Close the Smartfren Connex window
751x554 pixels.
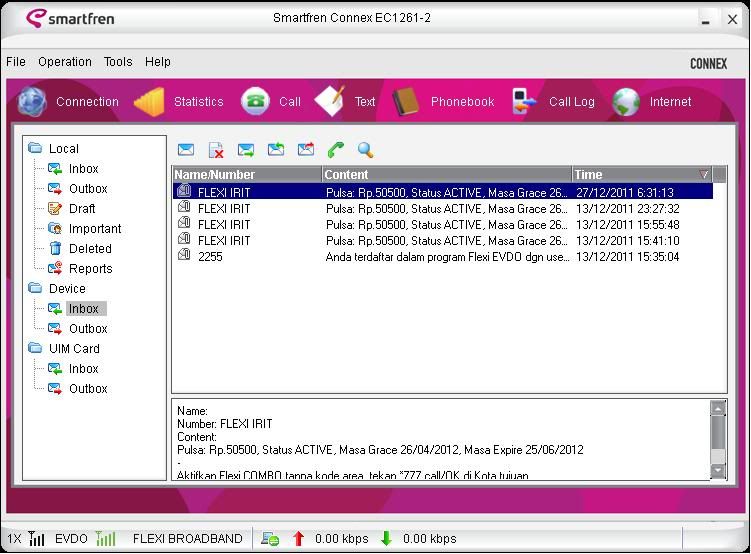point(732,20)
